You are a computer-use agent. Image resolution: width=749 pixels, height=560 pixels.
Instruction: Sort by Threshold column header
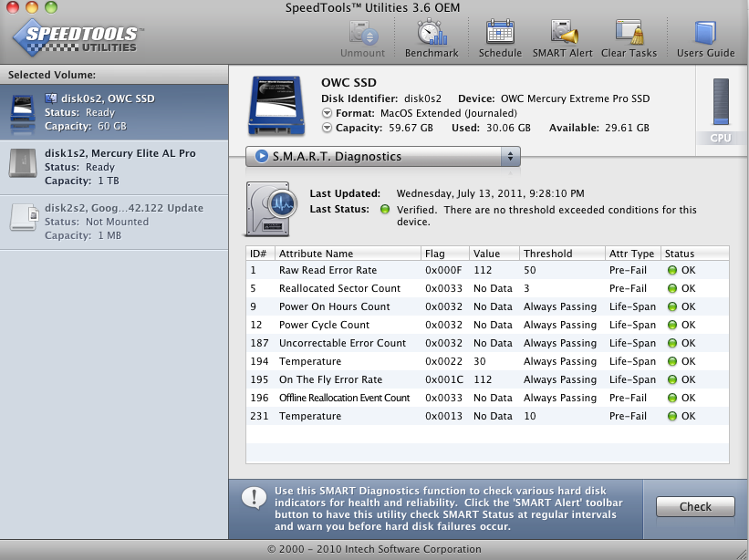click(x=562, y=254)
